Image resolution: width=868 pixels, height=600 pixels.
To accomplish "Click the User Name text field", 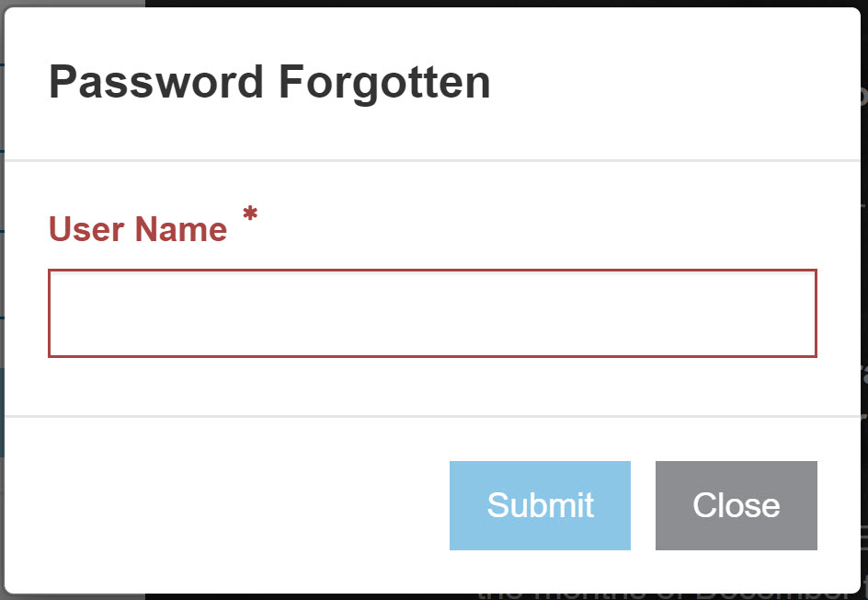I will click(x=432, y=313).
